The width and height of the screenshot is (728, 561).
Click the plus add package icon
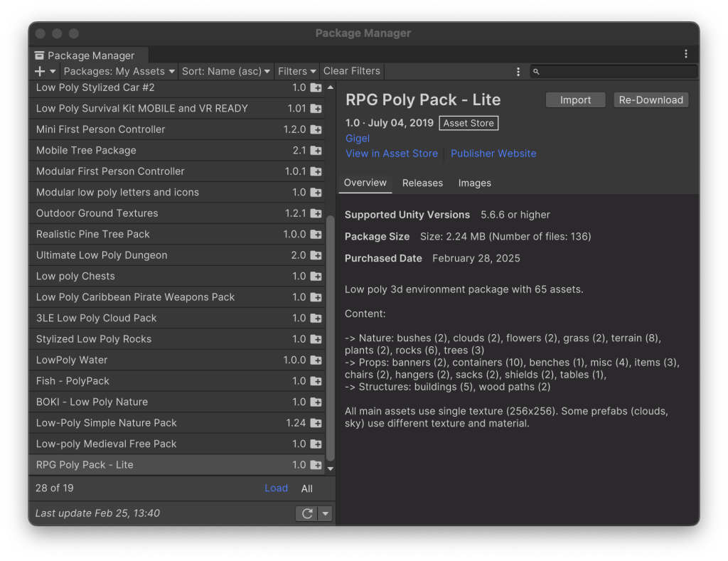click(x=40, y=71)
